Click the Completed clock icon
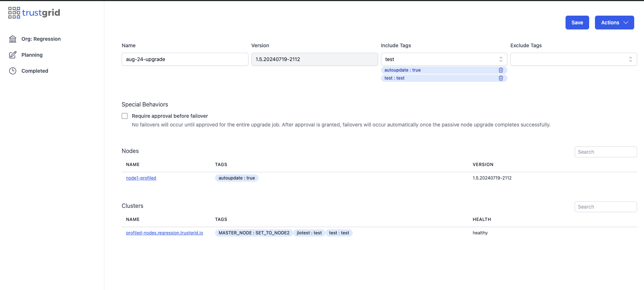 (13, 71)
